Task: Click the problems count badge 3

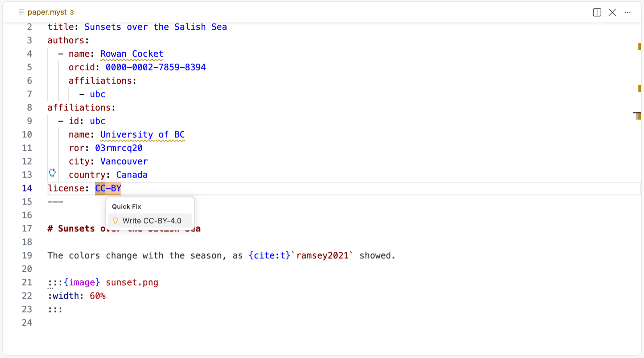Action: coord(72,12)
